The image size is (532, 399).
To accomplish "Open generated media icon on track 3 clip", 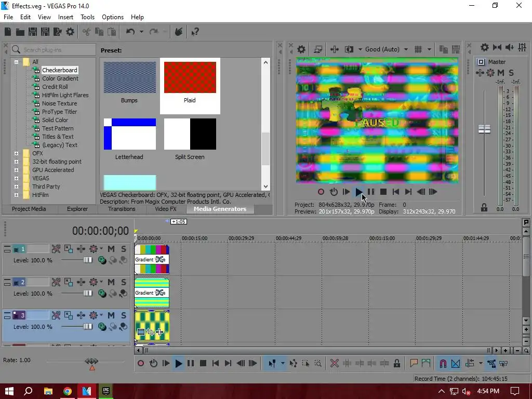I will 141,332.
